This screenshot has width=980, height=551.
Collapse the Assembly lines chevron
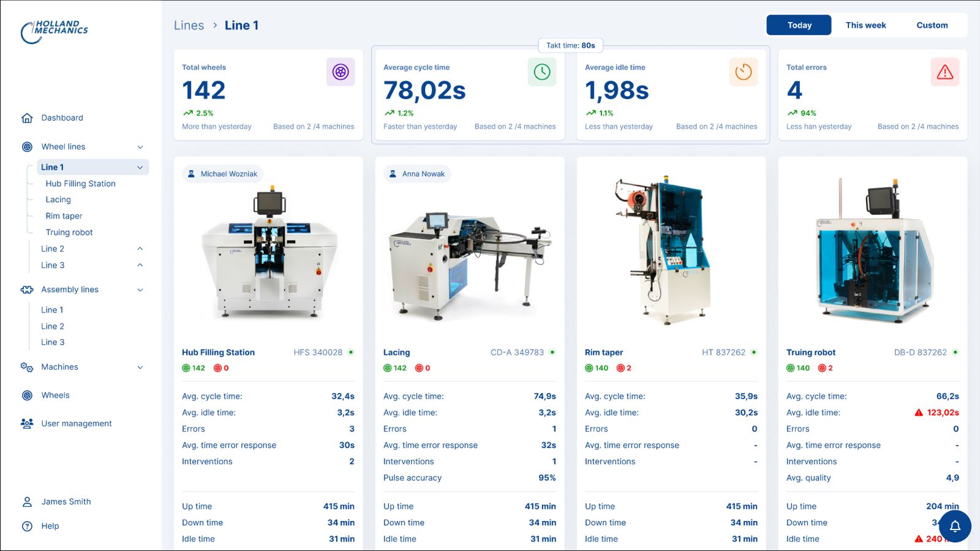(x=140, y=290)
